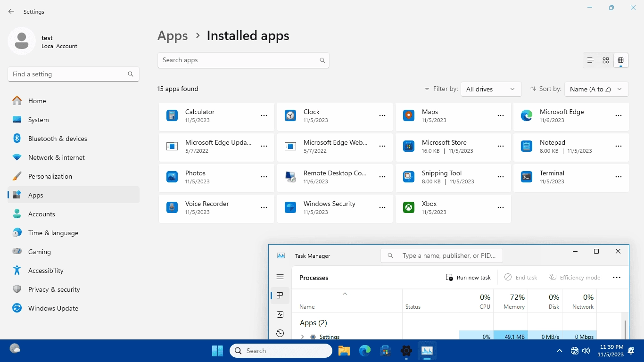Click the Snipping Tool app icon

pyautogui.click(x=409, y=177)
